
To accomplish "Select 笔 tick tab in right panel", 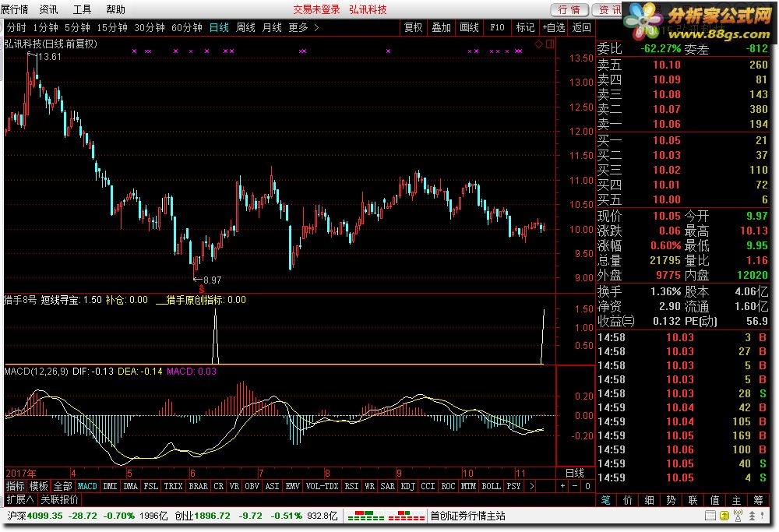I will tap(606, 500).
